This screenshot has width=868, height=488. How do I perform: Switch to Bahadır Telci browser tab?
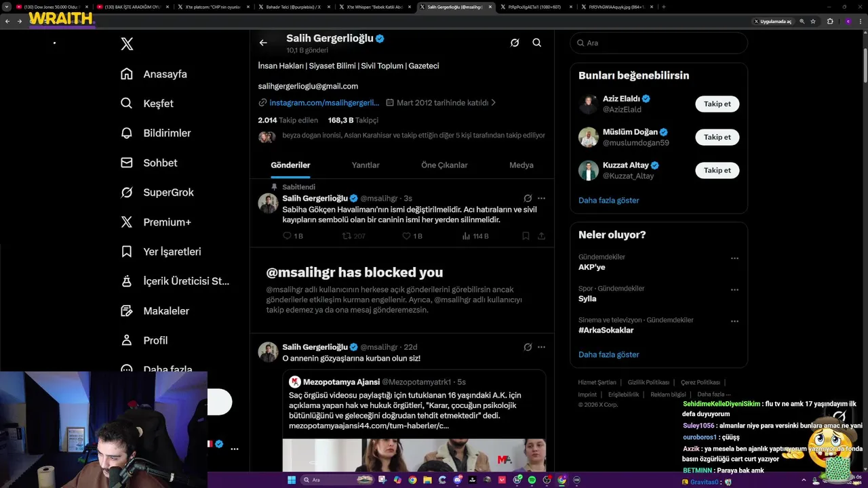pyautogui.click(x=296, y=7)
